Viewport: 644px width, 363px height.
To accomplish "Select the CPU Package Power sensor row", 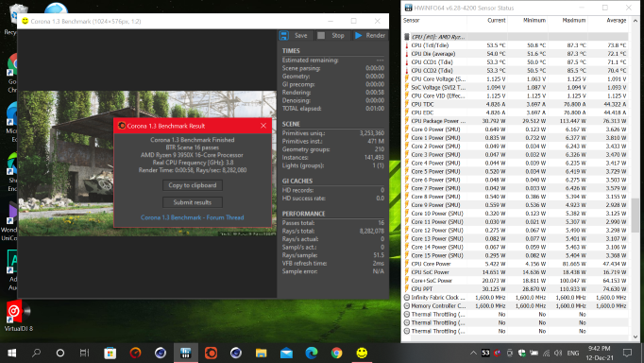I will click(x=516, y=121).
